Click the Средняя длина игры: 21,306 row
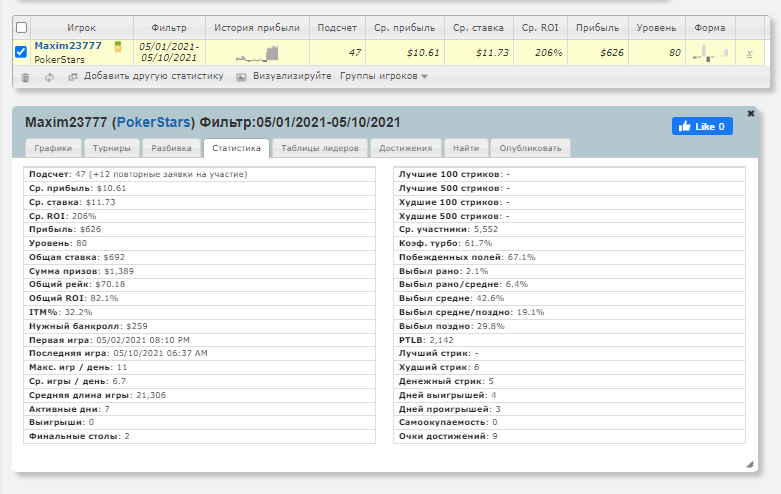The image size is (781, 494). pos(199,395)
